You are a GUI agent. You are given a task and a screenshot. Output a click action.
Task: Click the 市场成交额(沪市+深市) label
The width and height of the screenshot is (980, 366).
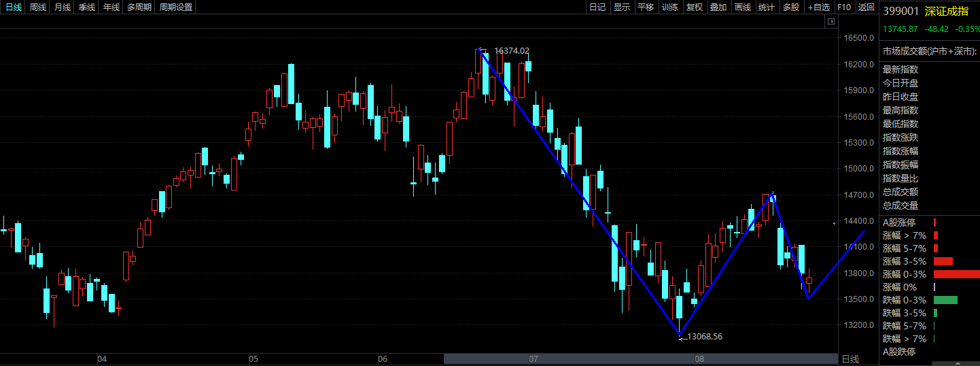click(x=930, y=52)
